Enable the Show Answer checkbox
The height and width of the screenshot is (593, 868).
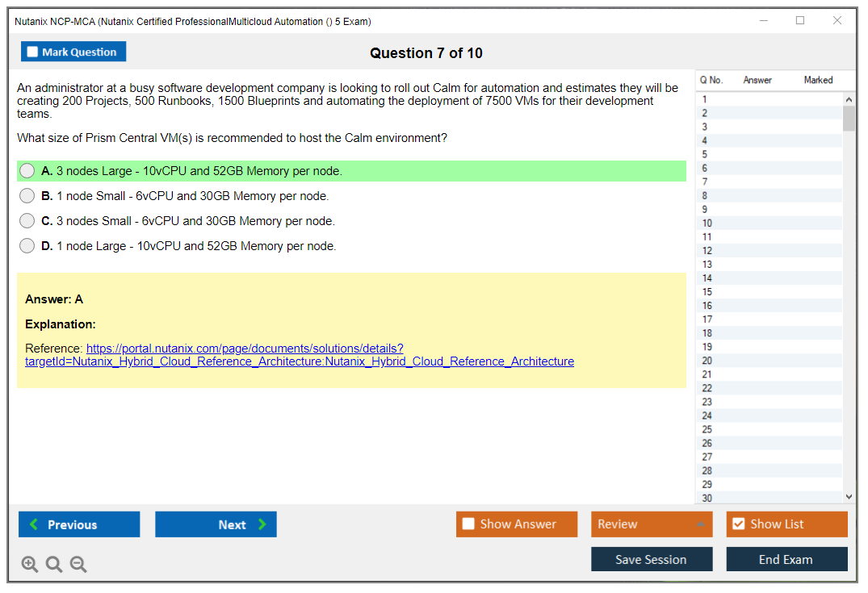pyautogui.click(x=469, y=524)
